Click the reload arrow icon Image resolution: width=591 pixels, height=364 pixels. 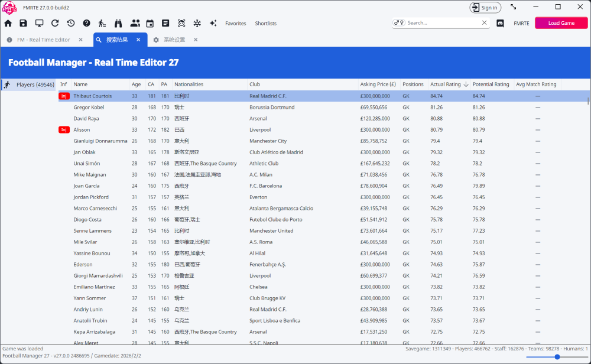pos(55,24)
